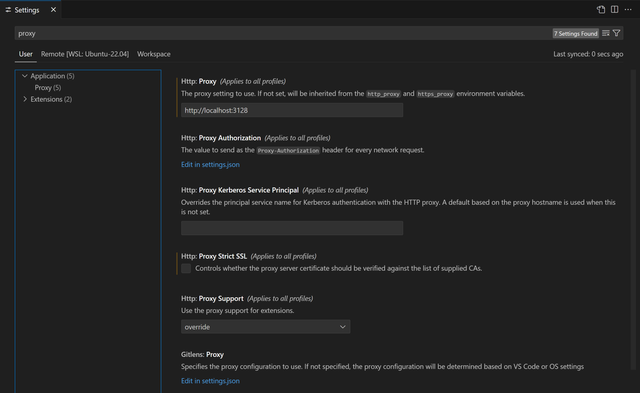Edit Gitlens Proxy in settings.json
Image resolution: width=640 pixels, height=393 pixels.
pos(210,381)
